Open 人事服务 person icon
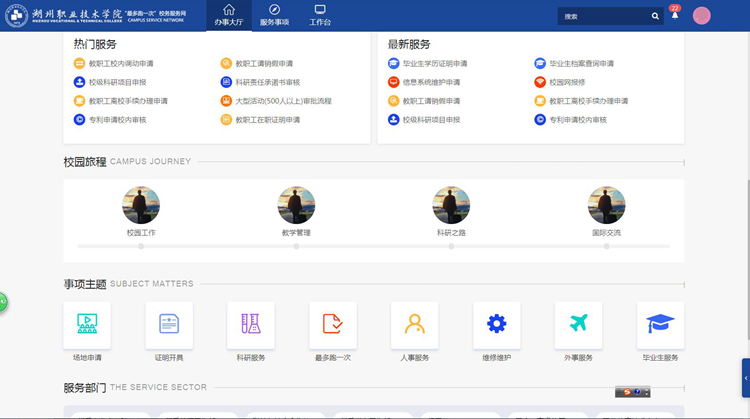 click(414, 325)
